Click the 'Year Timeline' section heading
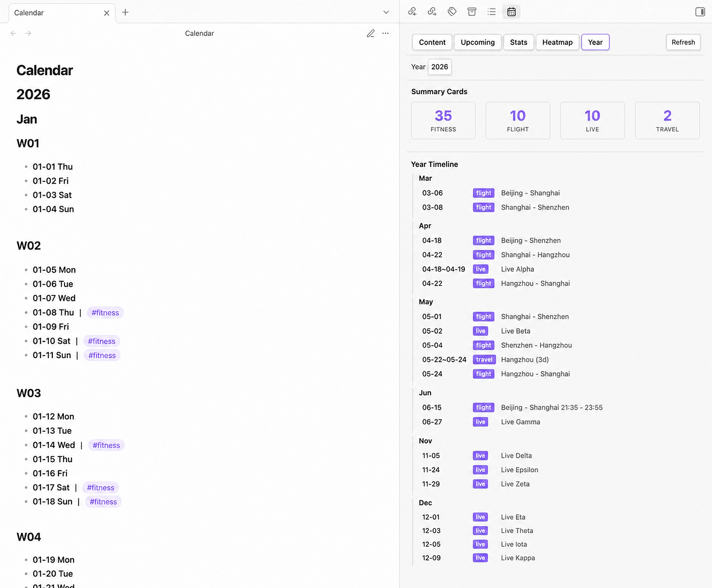 [x=434, y=164]
